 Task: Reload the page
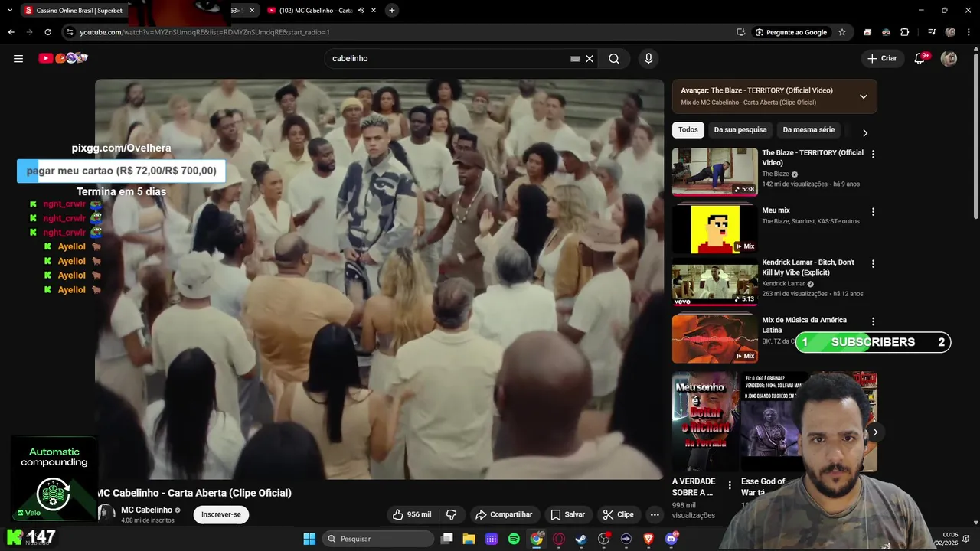[47, 32]
